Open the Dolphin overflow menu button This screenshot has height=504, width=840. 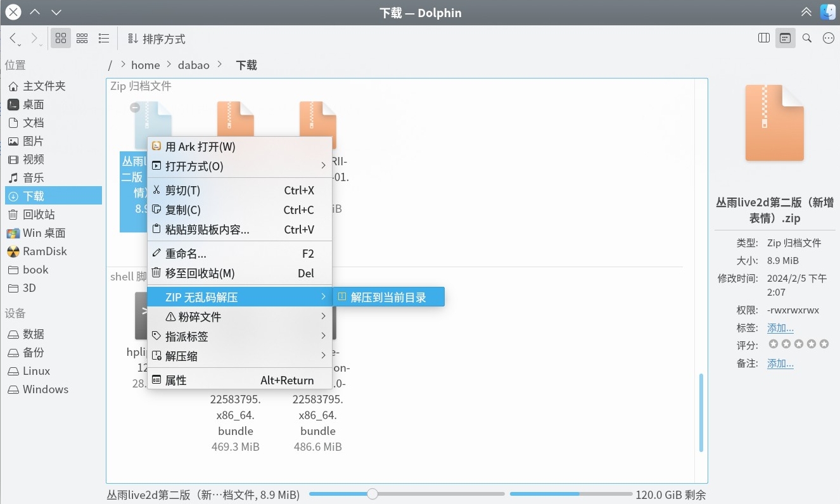tap(829, 38)
